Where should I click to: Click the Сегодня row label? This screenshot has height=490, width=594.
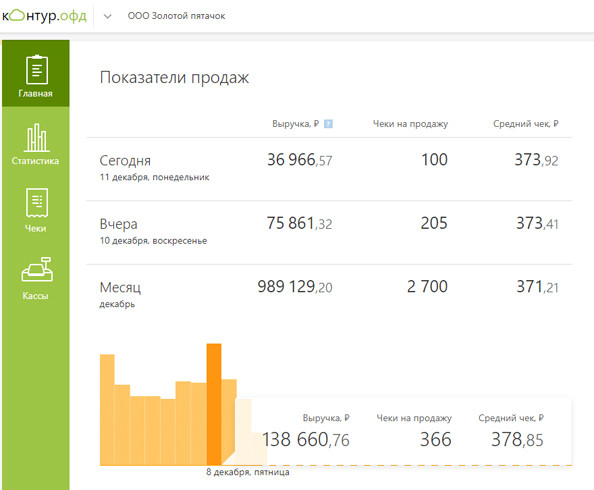(x=125, y=161)
